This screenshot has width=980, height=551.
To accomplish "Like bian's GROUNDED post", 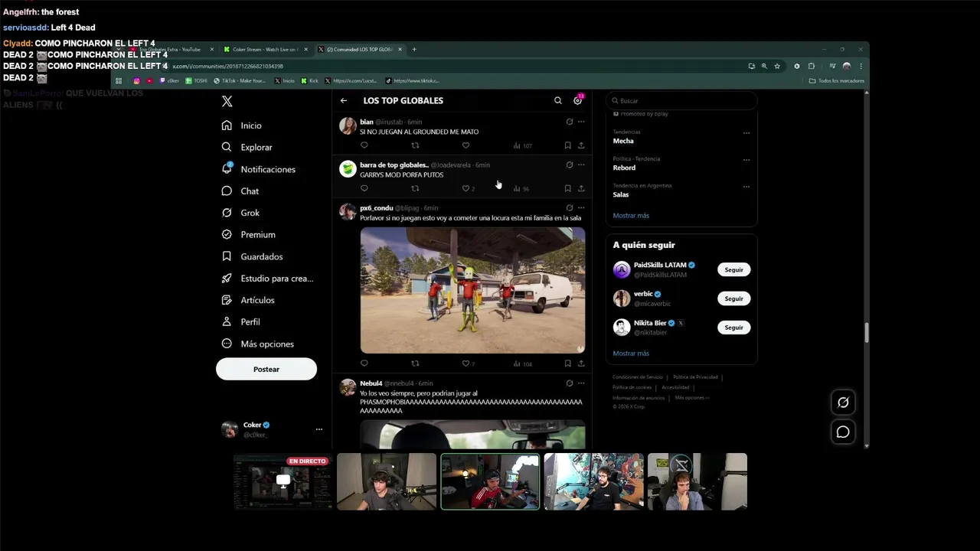I will [465, 145].
